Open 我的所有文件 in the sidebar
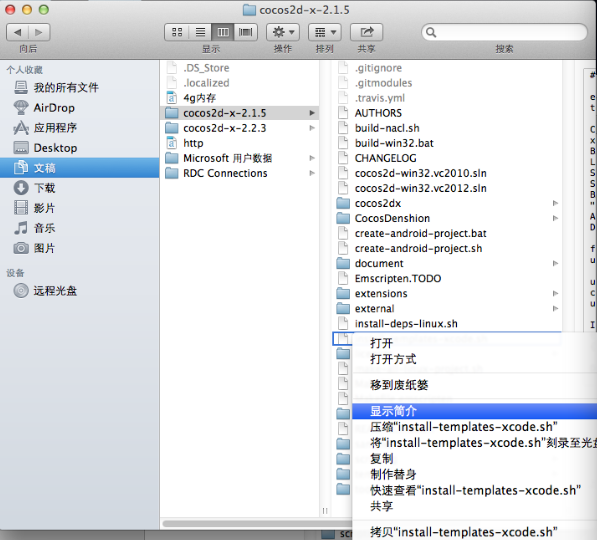The height and width of the screenshot is (540, 597). point(80,88)
